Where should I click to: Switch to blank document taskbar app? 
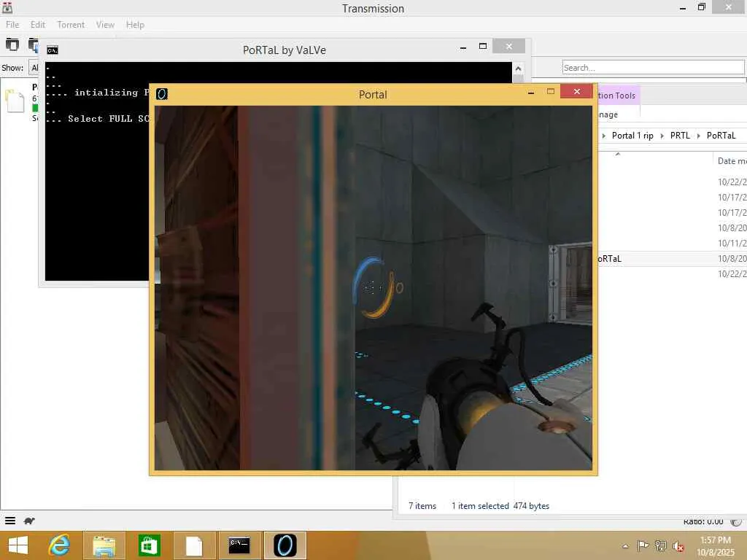click(194, 545)
